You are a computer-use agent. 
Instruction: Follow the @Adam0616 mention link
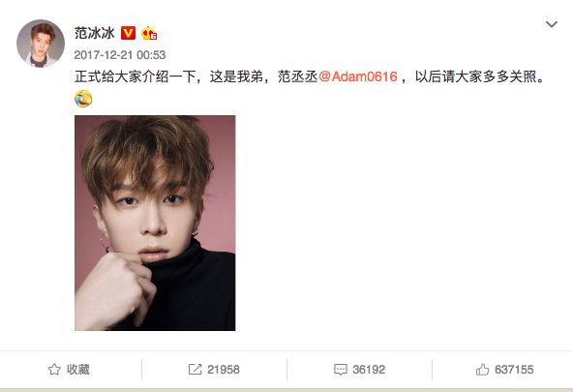point(358,76)
